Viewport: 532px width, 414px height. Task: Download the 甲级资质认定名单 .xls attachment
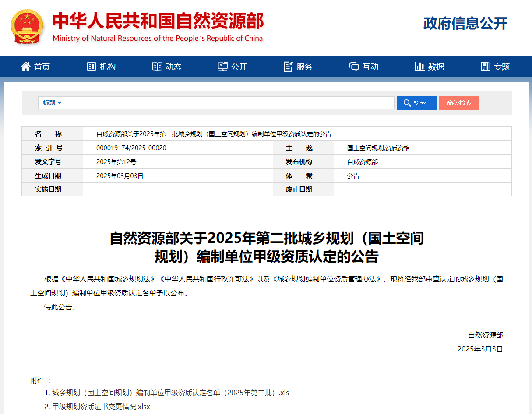(x=170, y=393)
